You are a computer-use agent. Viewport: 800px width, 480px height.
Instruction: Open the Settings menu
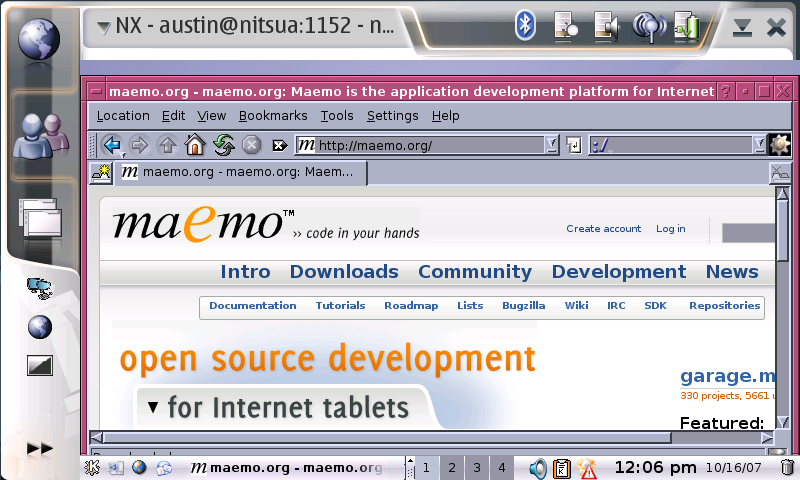392,116
